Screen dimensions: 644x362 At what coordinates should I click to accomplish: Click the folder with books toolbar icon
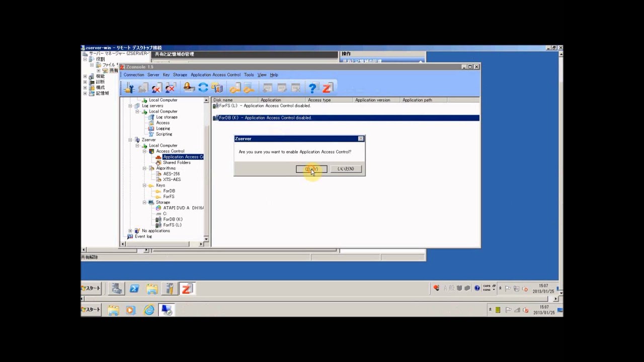coord(217,88)
